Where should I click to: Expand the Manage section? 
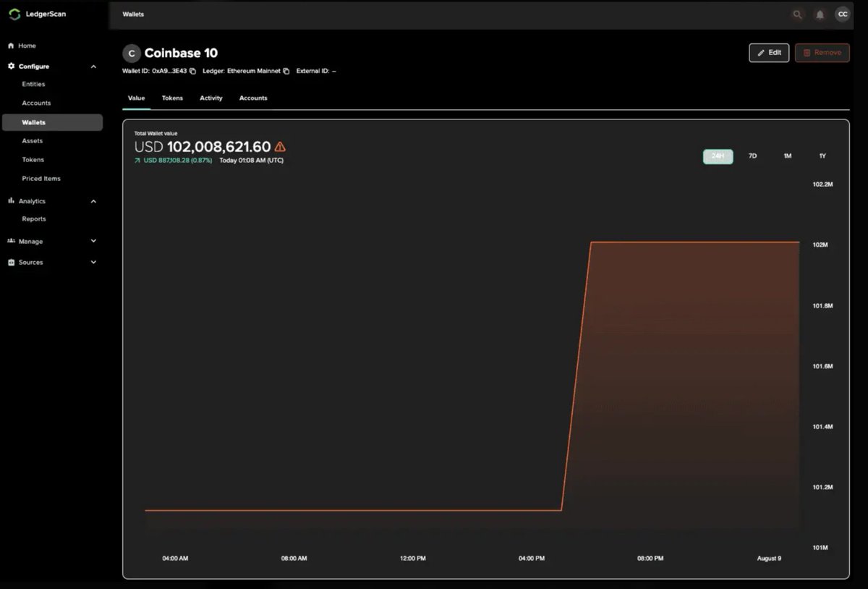click(x=93, y=241)
